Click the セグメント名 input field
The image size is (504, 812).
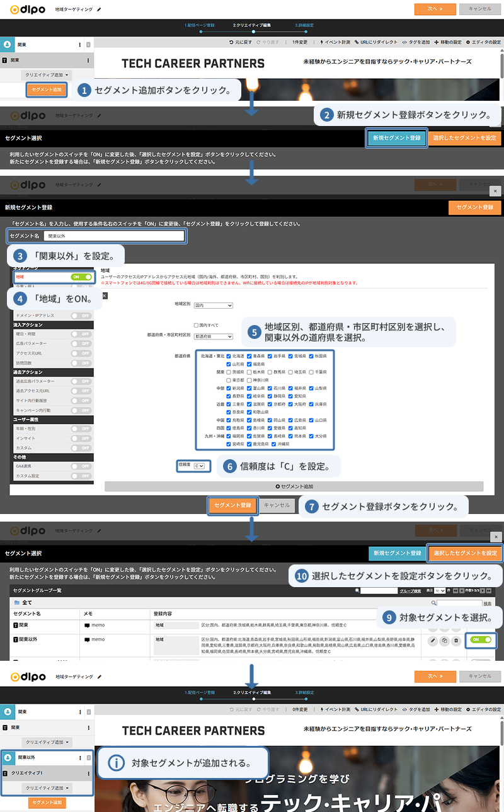pos(114,236)
